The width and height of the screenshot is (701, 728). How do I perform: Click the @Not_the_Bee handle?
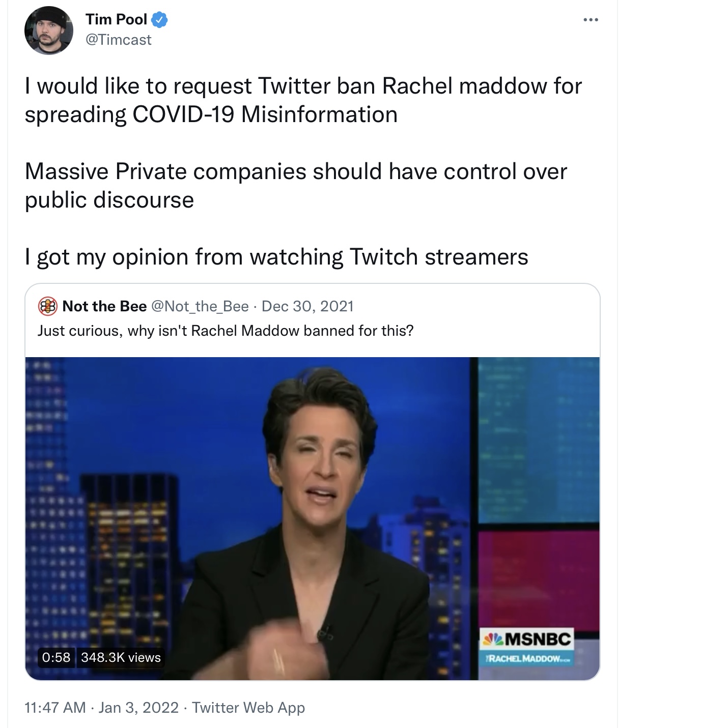200,306
